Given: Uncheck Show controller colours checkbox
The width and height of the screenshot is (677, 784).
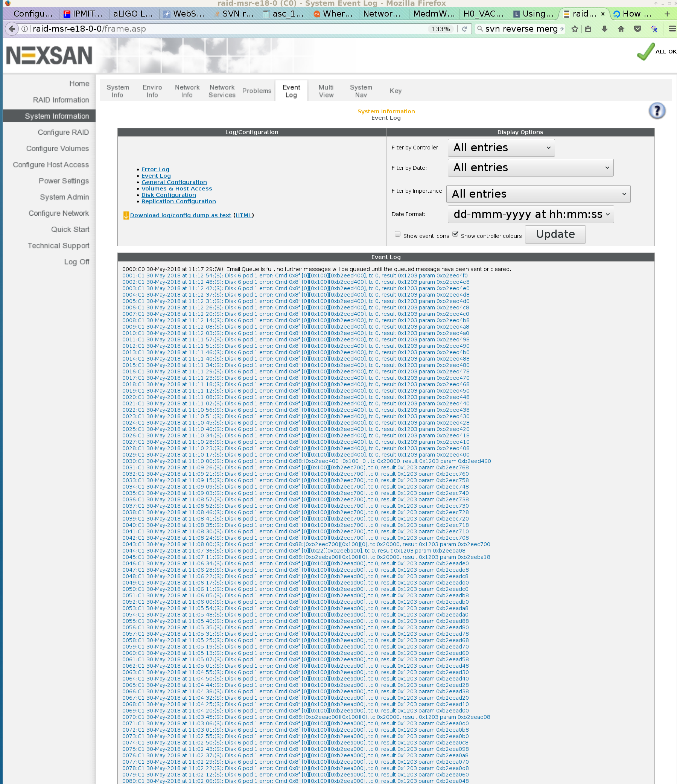Looking at the screenshot, I should [x=456, y=234].
